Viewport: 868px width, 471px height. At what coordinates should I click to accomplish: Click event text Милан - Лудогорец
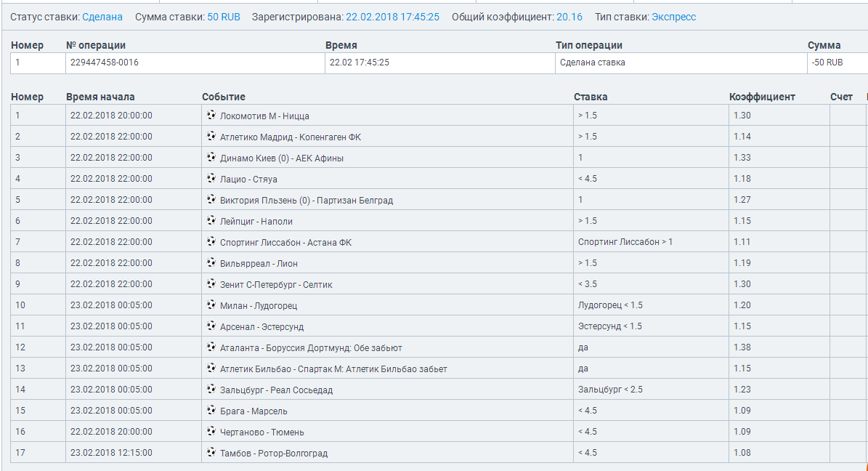(x=259, y=306)
